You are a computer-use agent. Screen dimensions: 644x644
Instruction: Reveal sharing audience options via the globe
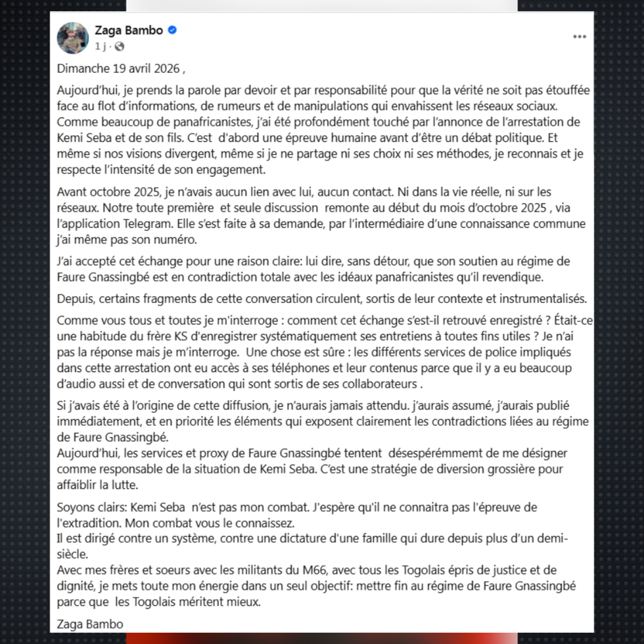[119, 47]
